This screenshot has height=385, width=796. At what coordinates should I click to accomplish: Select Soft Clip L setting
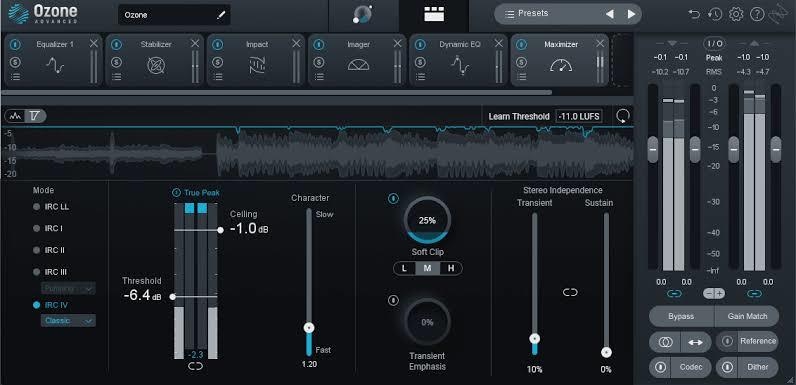[x=404, y=268]
